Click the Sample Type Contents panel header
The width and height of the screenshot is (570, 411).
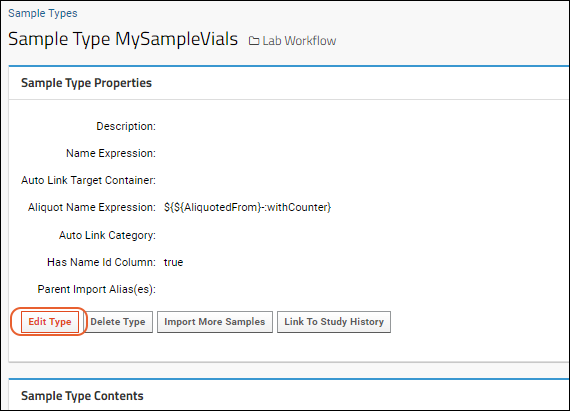pyautogui.click(x=82, y=396)
